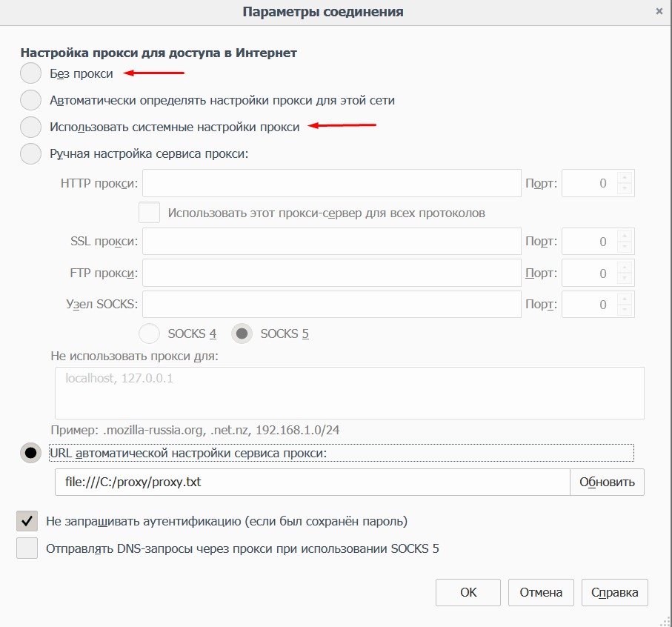Screen dimensions: 672x627
Task: Choose the SOCKS 5 radio option
Action: pos(242,334)
